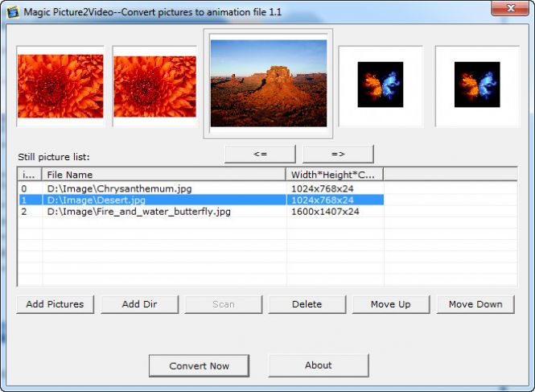Select the leftmost chrysanthemum thumbnail
The height and width of the screenshot is (392, 535).
[60, 86]
